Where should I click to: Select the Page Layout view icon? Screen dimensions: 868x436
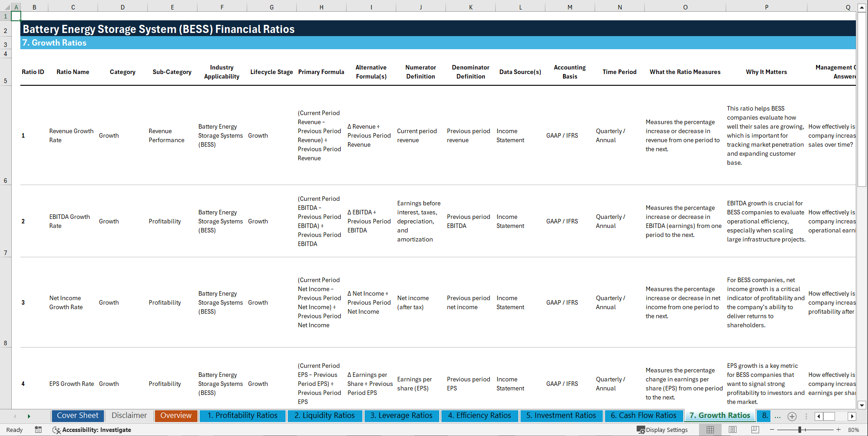(732, 430)
